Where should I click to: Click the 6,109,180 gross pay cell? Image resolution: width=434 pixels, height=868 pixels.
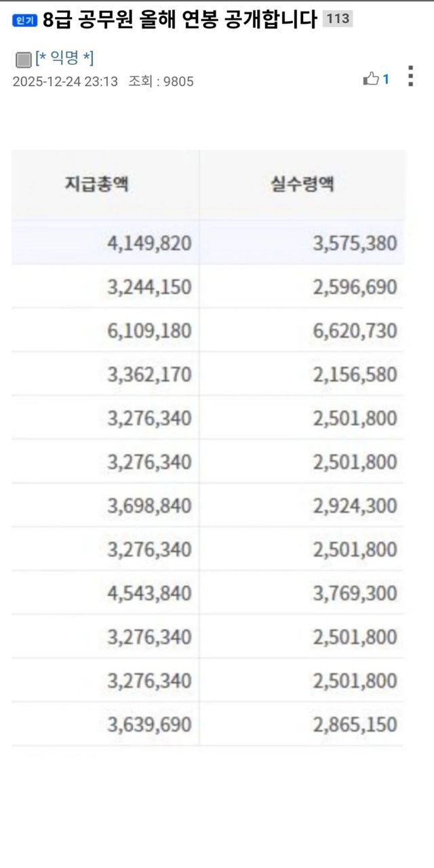[x=149, y=331]
